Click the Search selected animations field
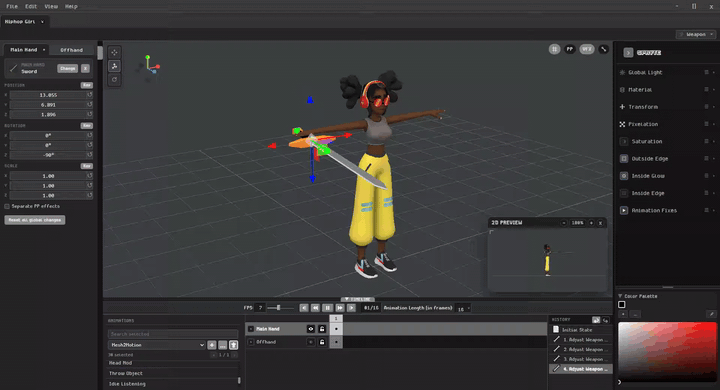Viewport: 720px width, 390px height. [x=173, y=334]
